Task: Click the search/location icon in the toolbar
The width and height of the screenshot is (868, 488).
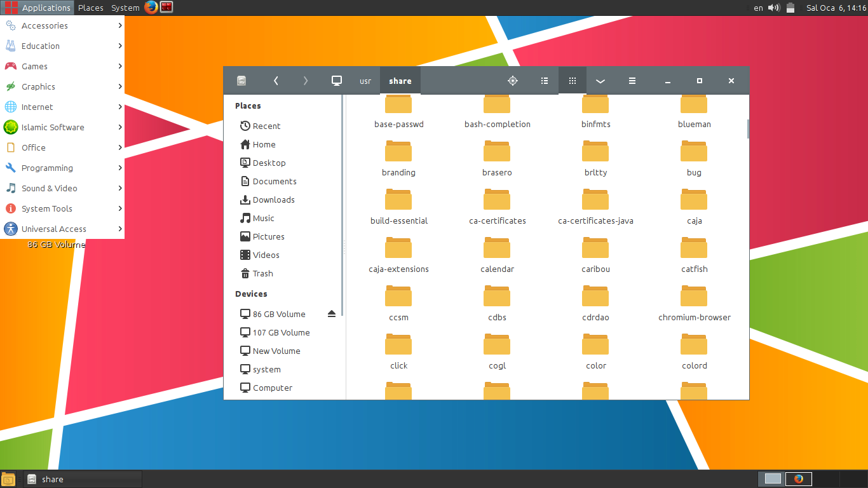Action: [512, 81]
